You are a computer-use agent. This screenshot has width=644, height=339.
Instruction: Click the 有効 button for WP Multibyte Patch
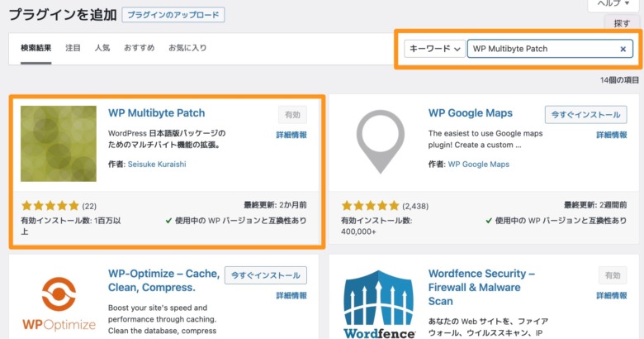pyautogui.click(x=292, y=115)
